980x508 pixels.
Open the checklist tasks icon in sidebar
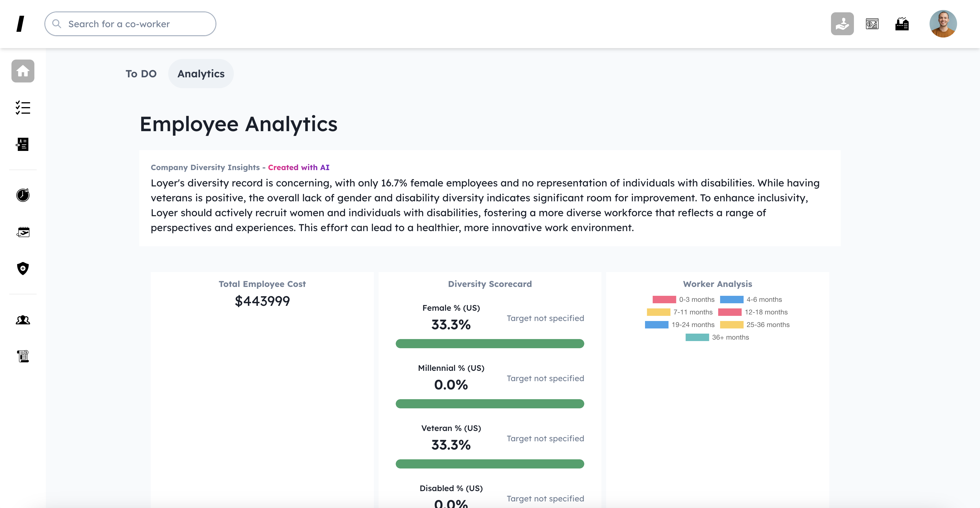[x=23, y=108]
